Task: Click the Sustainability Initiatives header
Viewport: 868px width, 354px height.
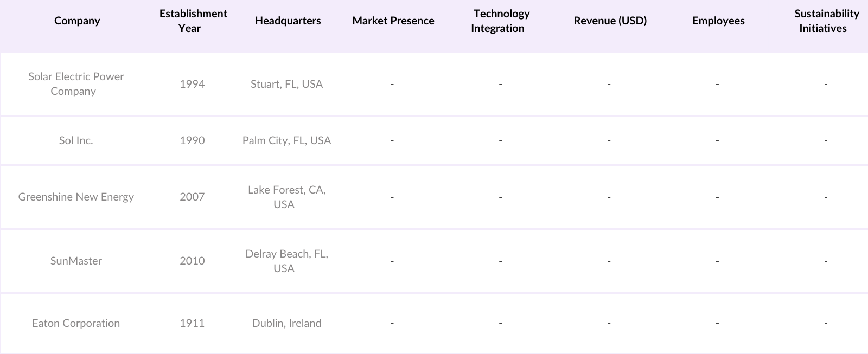Action: coord(826,21)
